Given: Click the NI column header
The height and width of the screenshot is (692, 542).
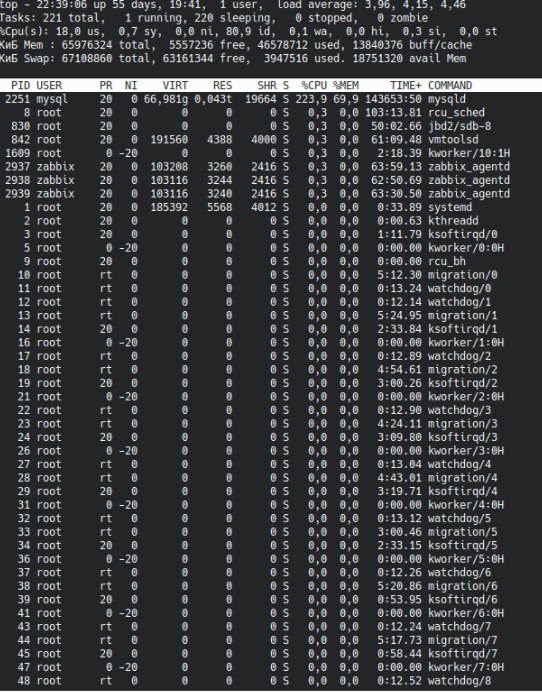Looking at the screenshot, I should [131, 85].
